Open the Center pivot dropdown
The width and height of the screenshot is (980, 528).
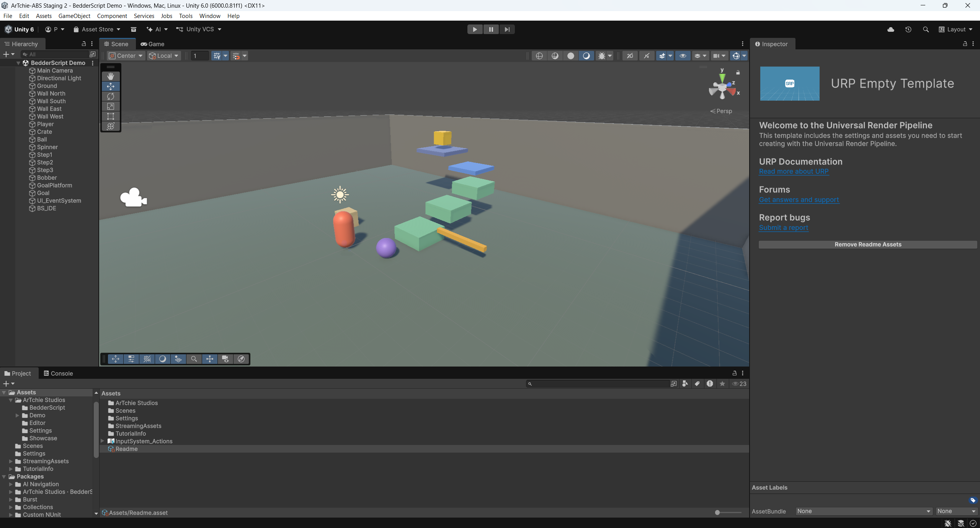pyautogui.click(x=126, y=56)
